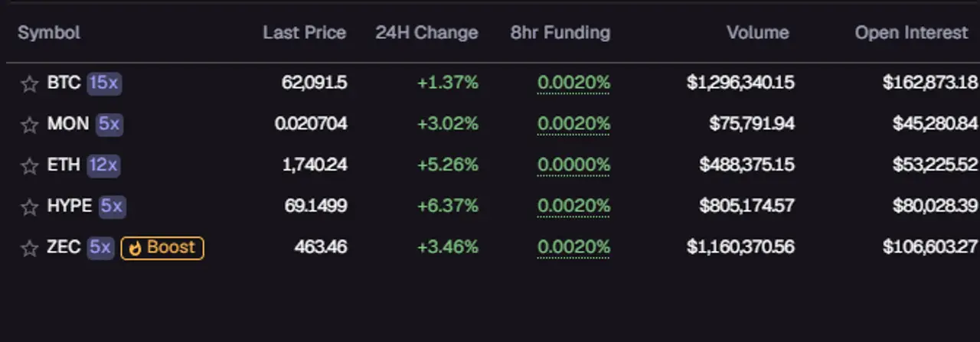The width and height of the screenshot is (980, 342).
Task: Click BTC's 0.0020% funding rate
Action: click(573, 83)
